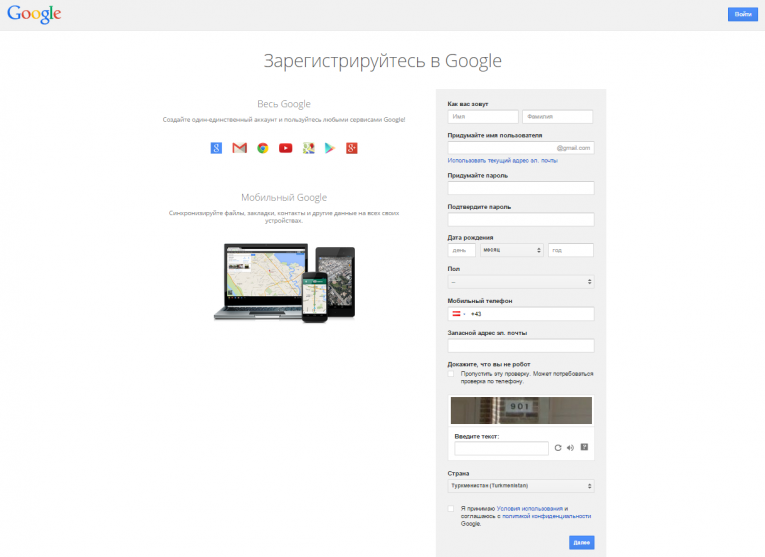
Task: Focus the birth day (день) field
Action: [462, 250]
